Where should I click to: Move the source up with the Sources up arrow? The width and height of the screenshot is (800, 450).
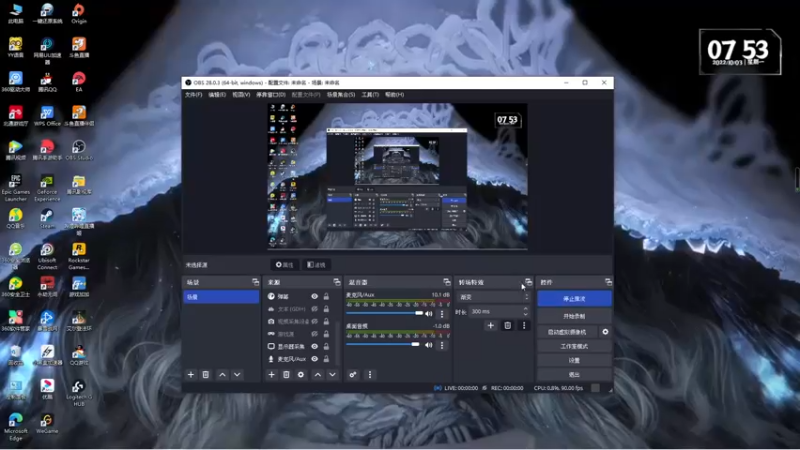[x=318, y=374]
